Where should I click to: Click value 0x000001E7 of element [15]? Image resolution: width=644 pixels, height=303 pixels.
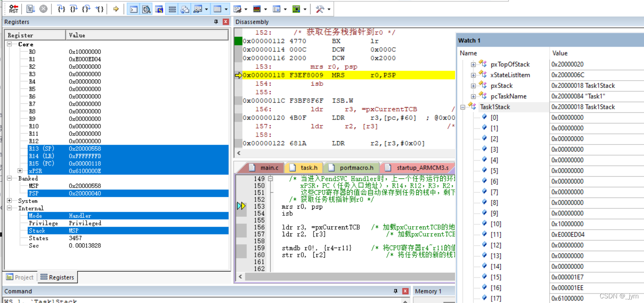click(567, 277)
